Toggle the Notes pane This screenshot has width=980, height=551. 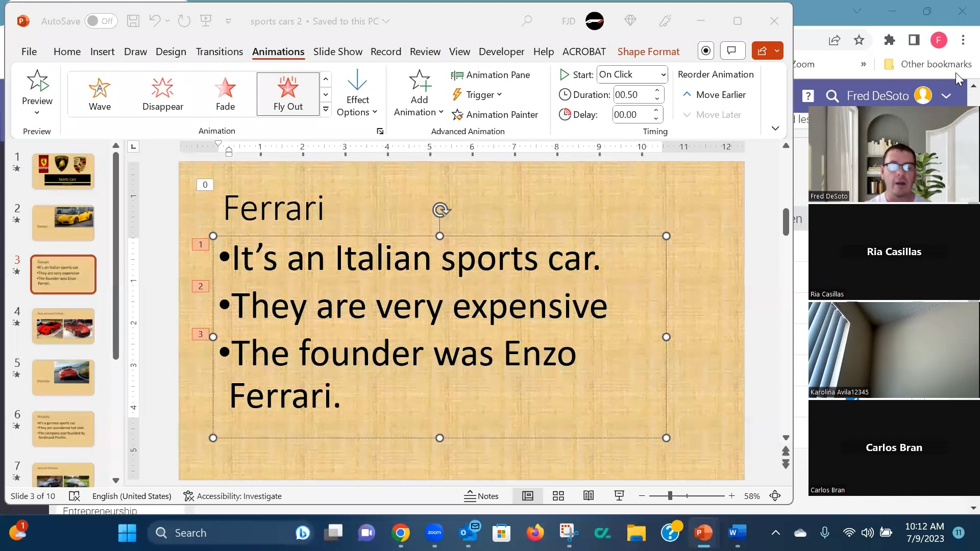click(481, 496)
